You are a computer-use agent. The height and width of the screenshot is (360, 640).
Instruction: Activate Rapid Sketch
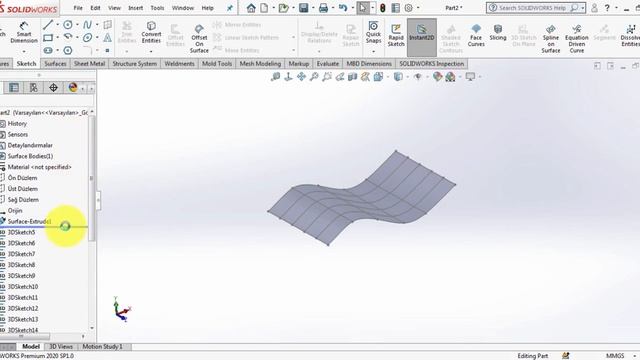tap(396, 35)
